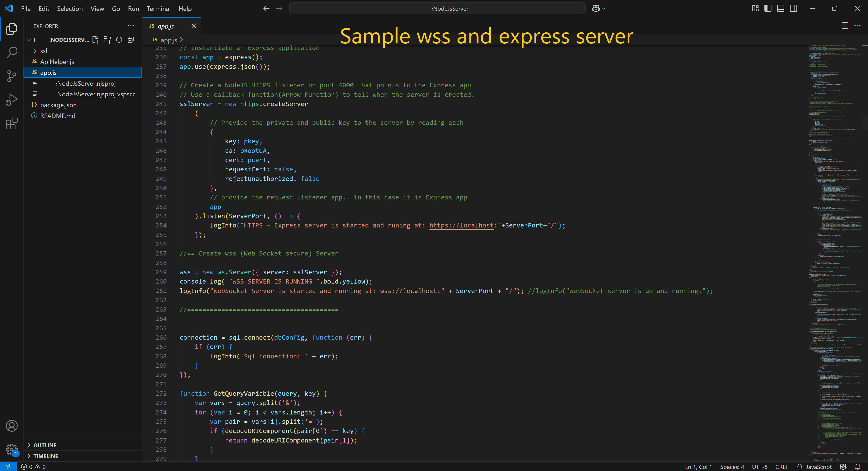
Task: Open README.md in the Explorer
Action: point(83,116)
